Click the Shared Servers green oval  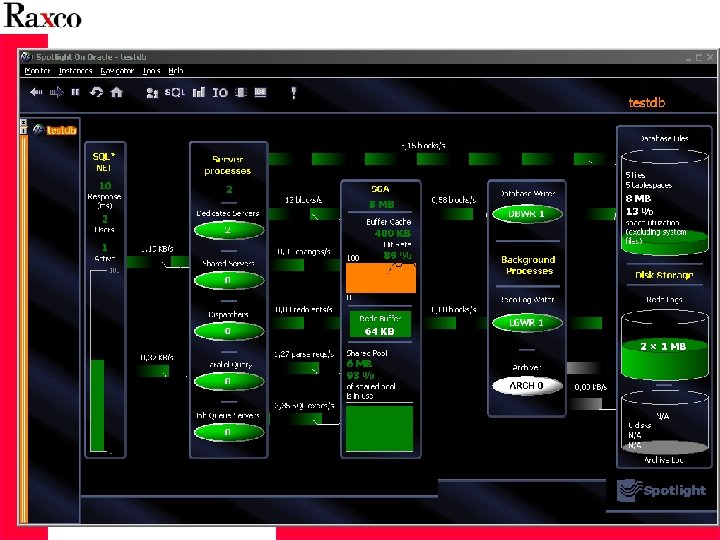229,280
